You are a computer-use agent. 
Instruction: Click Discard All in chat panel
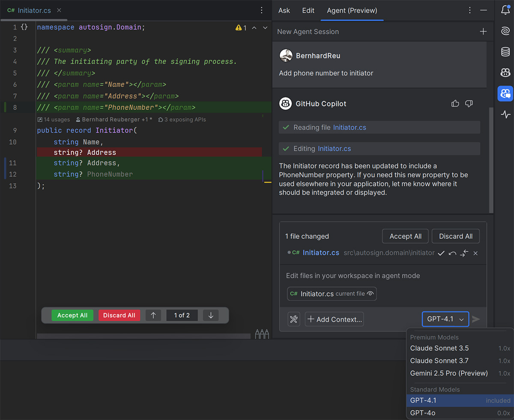456,236
